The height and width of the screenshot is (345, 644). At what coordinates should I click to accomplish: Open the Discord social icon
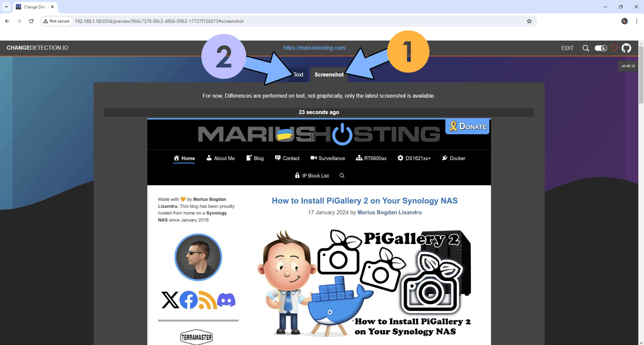226,300
